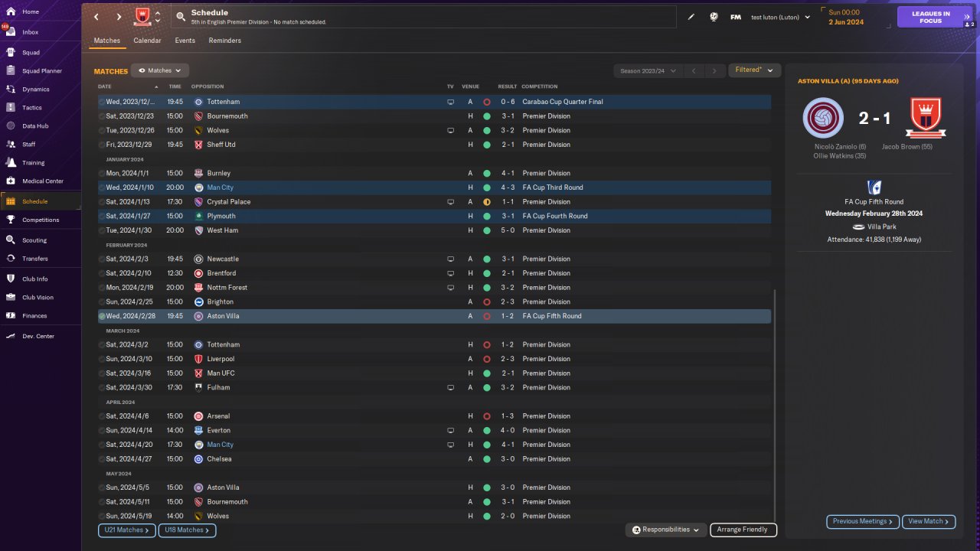The height and width of the screenshot is (551, 980).
Task: Tick the selection circle for the Arsenal row
Action: click(102, 416)
